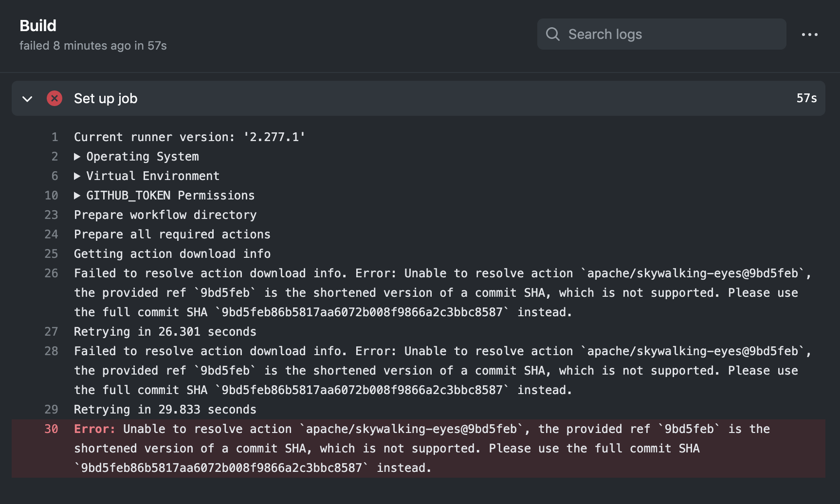This screenshot has height=504, width=840.
Task: Select error line number 30
Action: point(51,429)
